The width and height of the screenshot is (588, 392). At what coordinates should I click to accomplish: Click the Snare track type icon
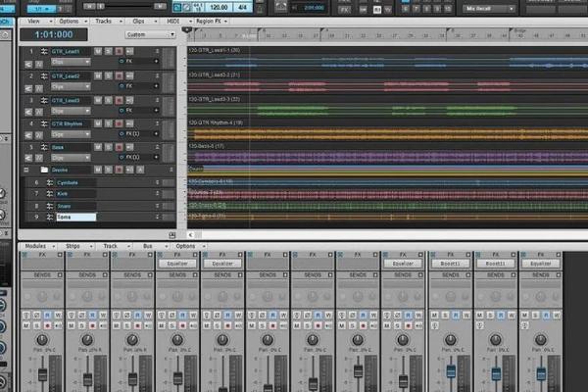[50, 206]
